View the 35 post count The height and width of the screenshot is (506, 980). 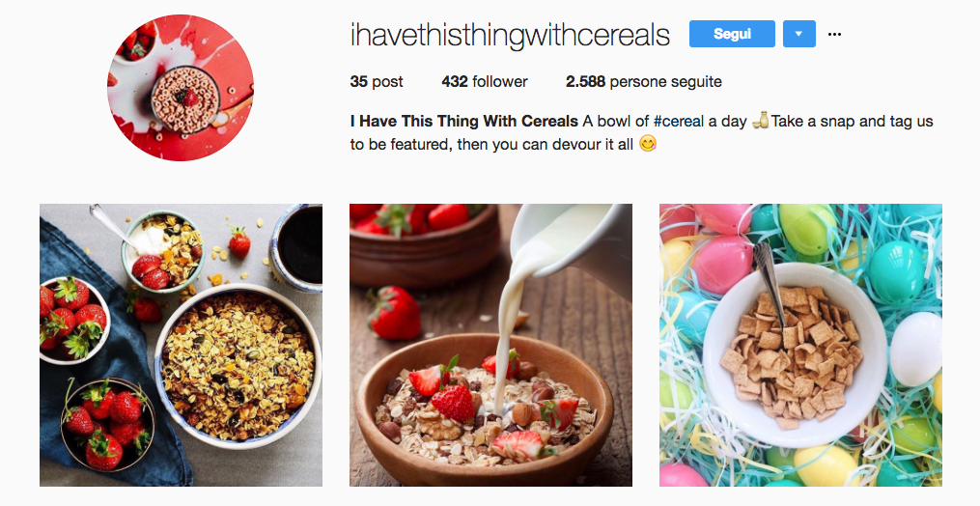coord(377,82)
